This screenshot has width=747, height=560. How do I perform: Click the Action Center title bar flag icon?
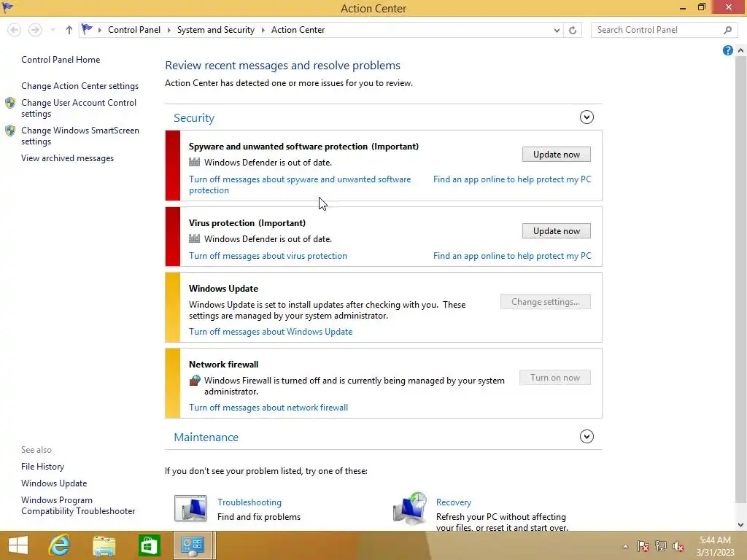(7, 7)
